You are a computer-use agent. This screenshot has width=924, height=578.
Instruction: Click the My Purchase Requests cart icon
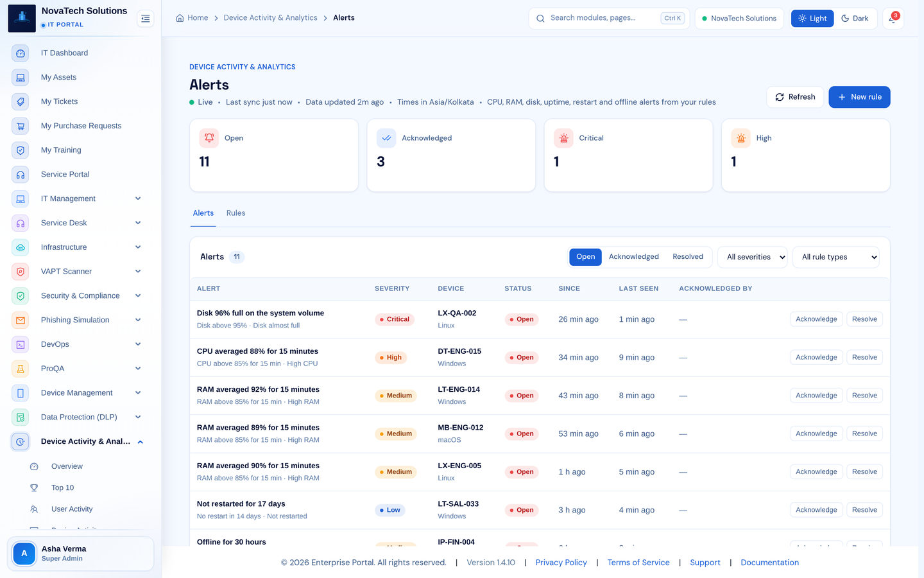tap(21, 127)
